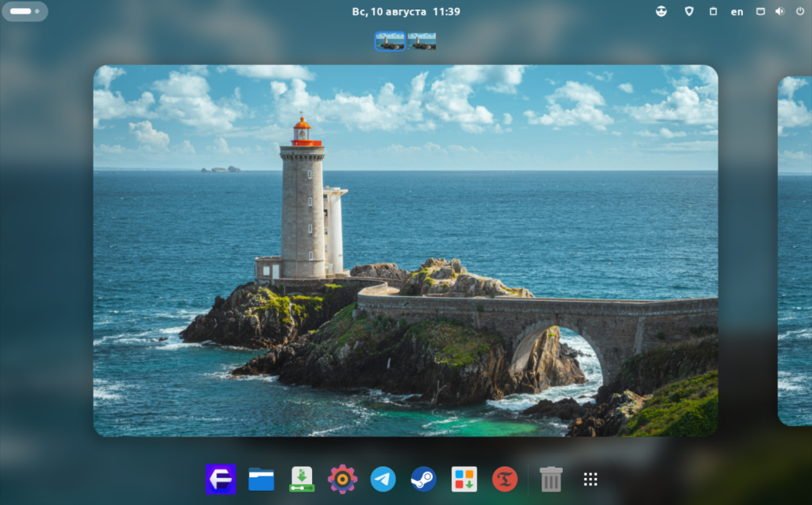Click the Activities workspace pill indicator
Screen dimensions: 812x505
[25, 11]
